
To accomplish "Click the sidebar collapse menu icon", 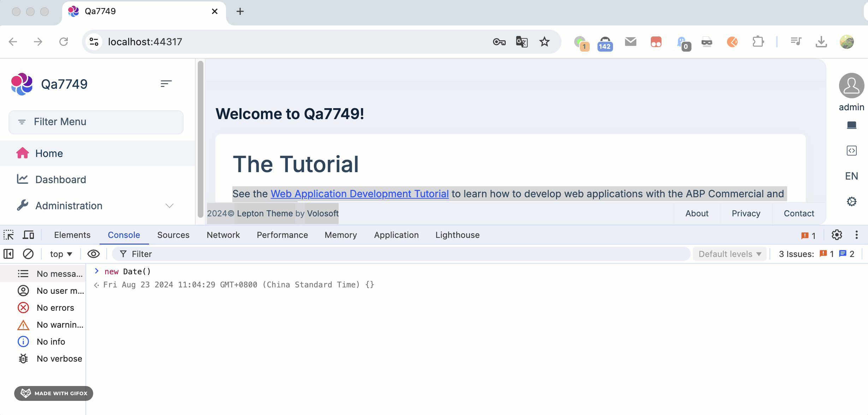I will pyautogui.click(x=166, y=84).
